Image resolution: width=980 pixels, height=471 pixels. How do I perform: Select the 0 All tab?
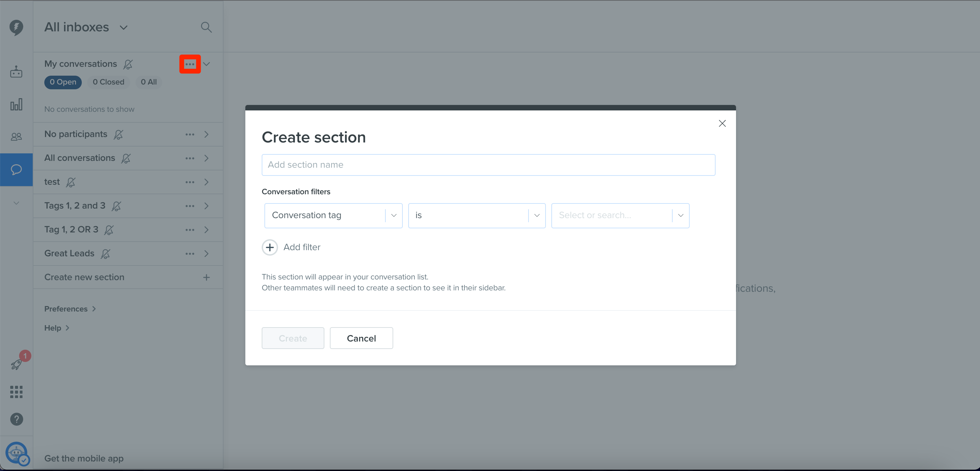149,82
